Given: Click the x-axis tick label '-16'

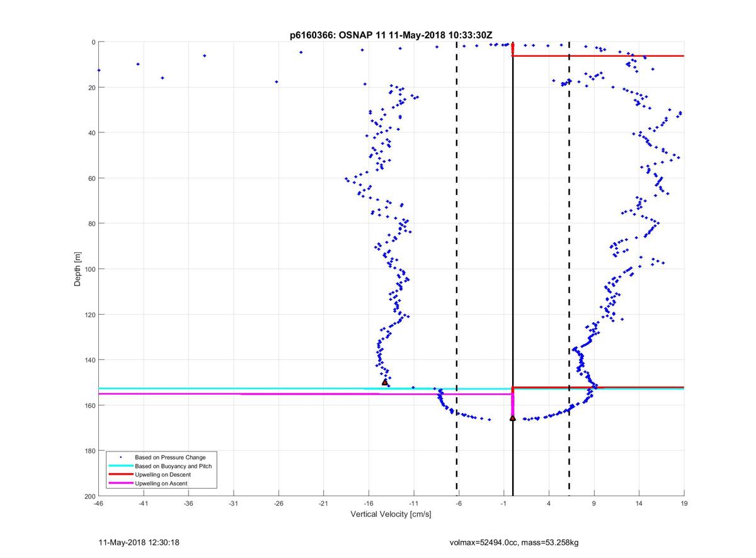Looking at the screenshot, I should (x=369, y=503).
